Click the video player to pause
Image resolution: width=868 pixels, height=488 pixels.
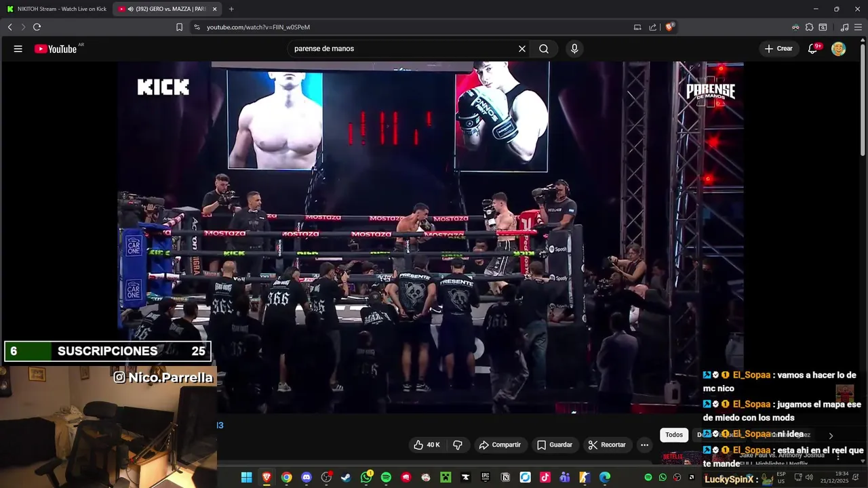[430, 237]
